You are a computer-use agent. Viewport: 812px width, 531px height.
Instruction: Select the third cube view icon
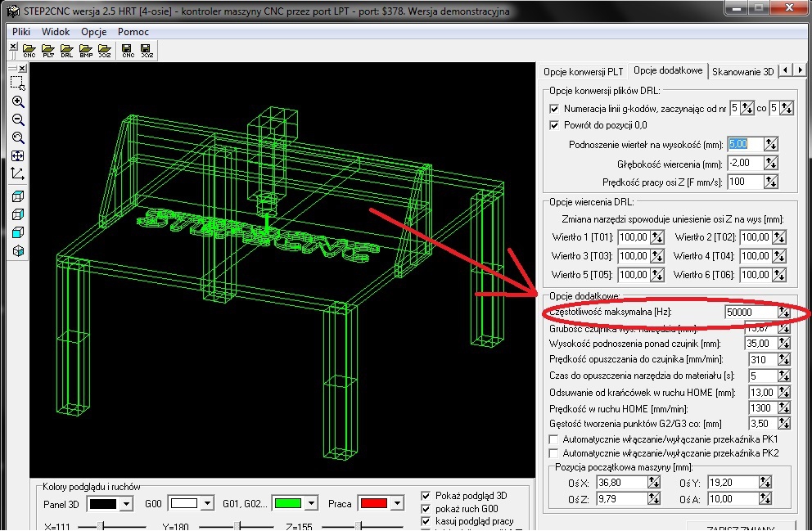coord(18,233)
